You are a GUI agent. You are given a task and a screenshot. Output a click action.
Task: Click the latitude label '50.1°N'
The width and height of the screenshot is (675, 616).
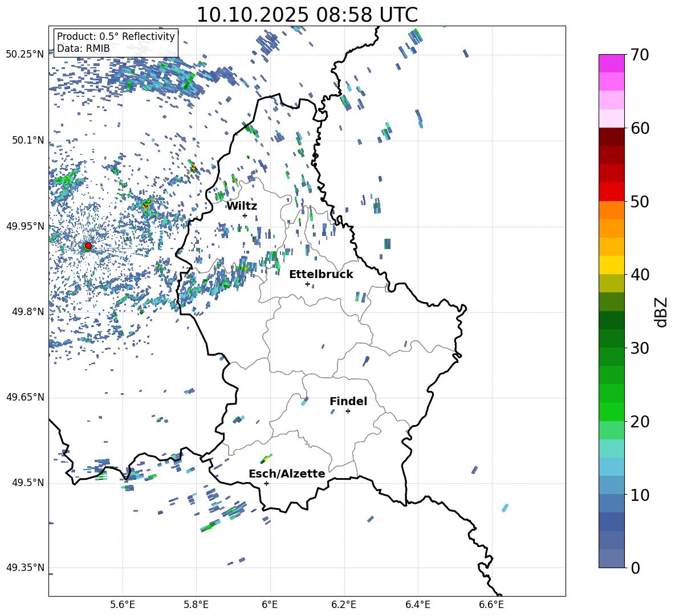click(x=28, y=140)
